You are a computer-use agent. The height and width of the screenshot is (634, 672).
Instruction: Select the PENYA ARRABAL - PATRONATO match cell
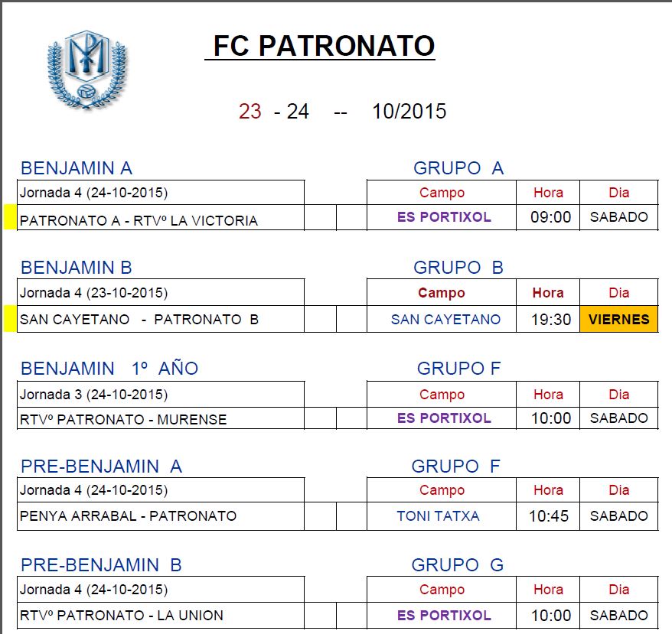tap(128, 516)
